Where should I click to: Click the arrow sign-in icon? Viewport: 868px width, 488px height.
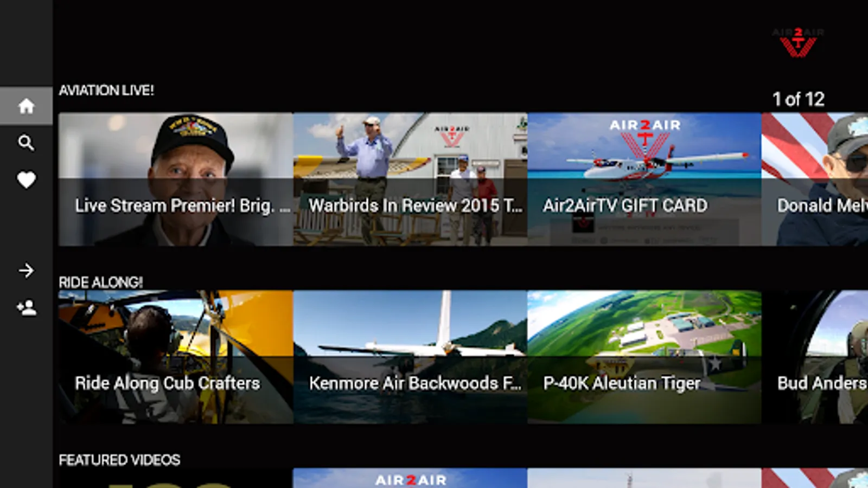point(26,270)
